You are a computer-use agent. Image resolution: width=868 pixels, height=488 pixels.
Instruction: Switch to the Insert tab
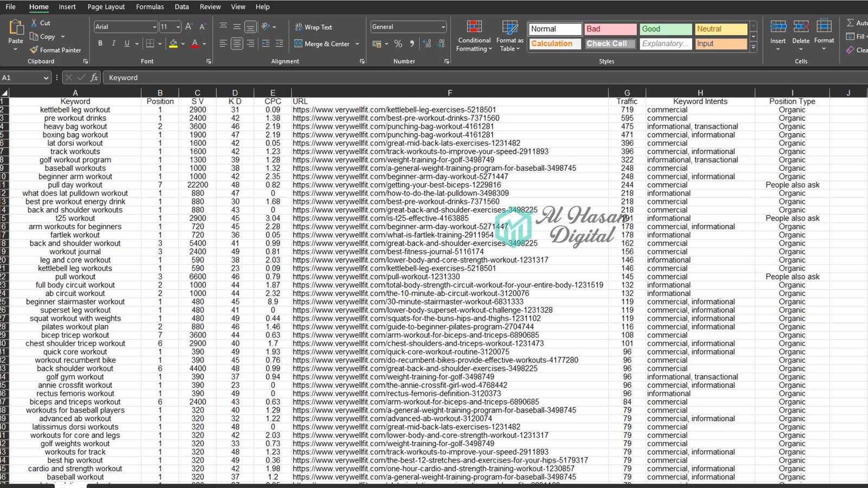pos(67,7)
